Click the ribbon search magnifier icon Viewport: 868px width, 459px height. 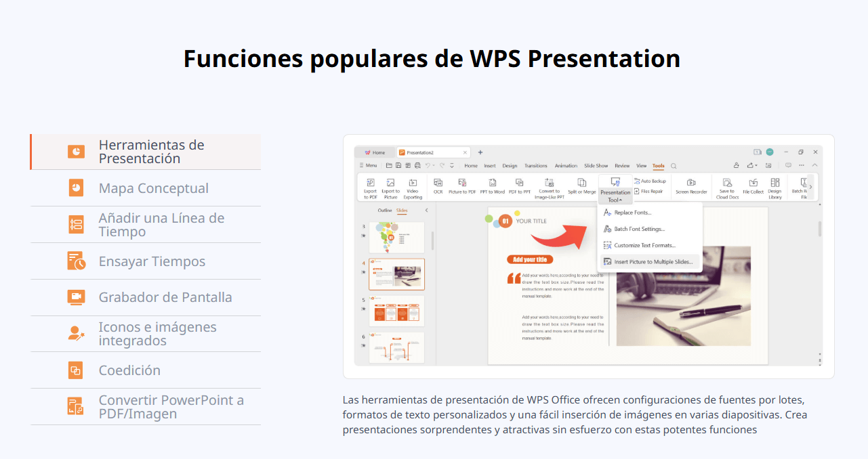point(674,166)
